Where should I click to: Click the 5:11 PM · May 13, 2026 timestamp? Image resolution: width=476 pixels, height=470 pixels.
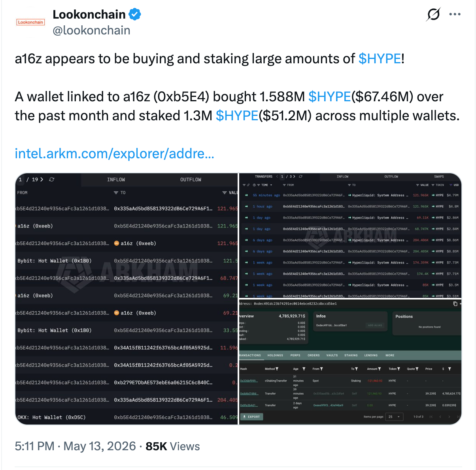point(75,446)
